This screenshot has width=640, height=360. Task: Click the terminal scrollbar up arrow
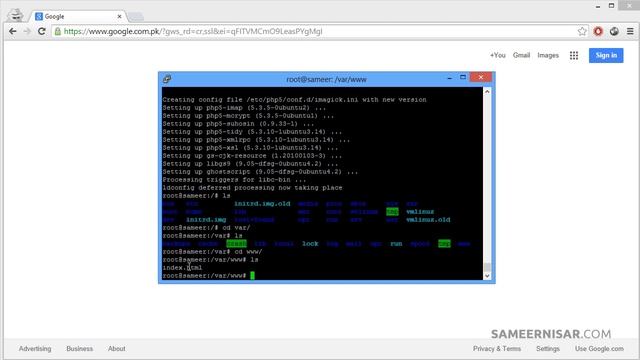coord(487,92)
